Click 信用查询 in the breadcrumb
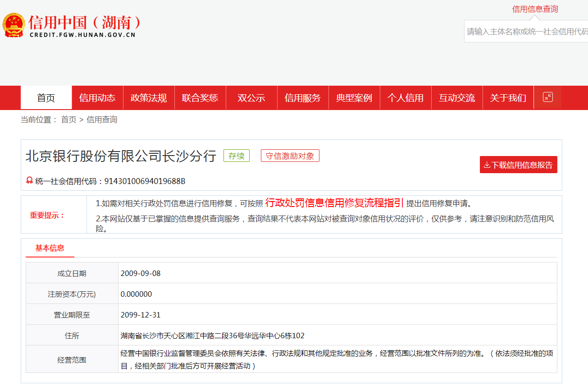The image size is (588, 386). 102,119
